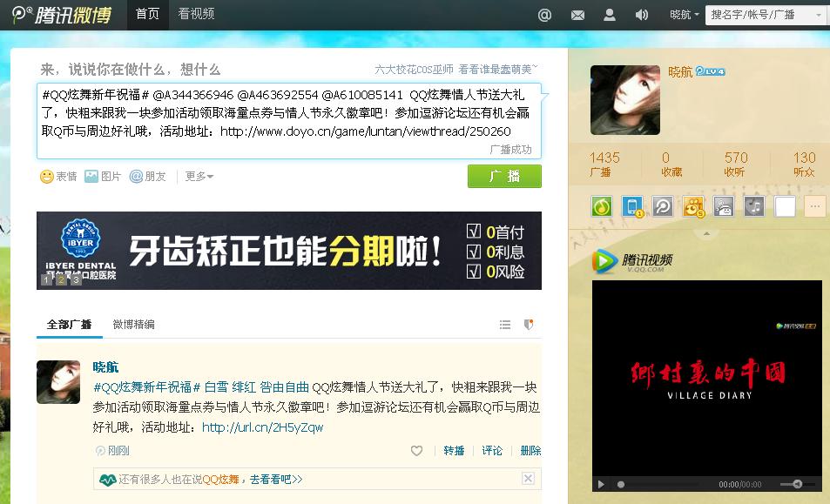
Task: Click the green 广播 publish button
Action: click(x=504, y=176)
